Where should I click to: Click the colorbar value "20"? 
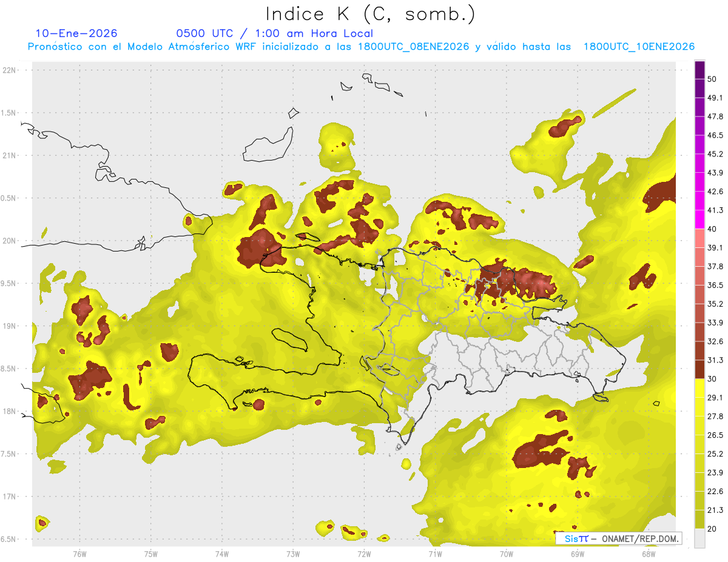(712, 529)
